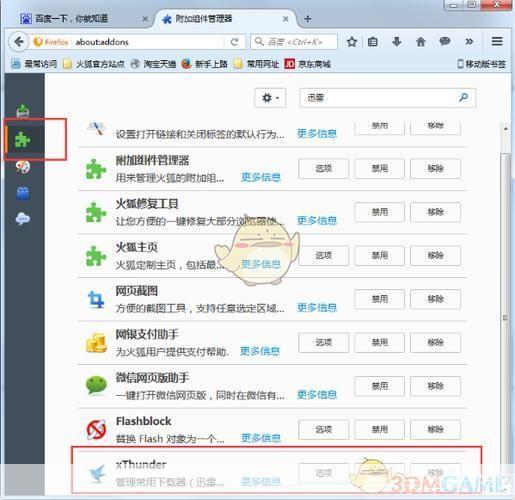Screen dimensions: 515x500
Task: Open 移动版书签 folder
Action: 482,64
